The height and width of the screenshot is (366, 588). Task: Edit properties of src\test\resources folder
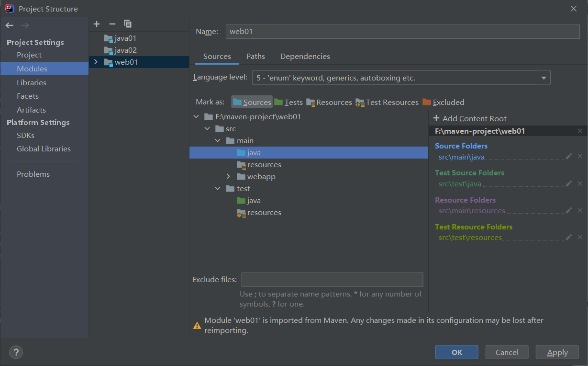(569, 237)
